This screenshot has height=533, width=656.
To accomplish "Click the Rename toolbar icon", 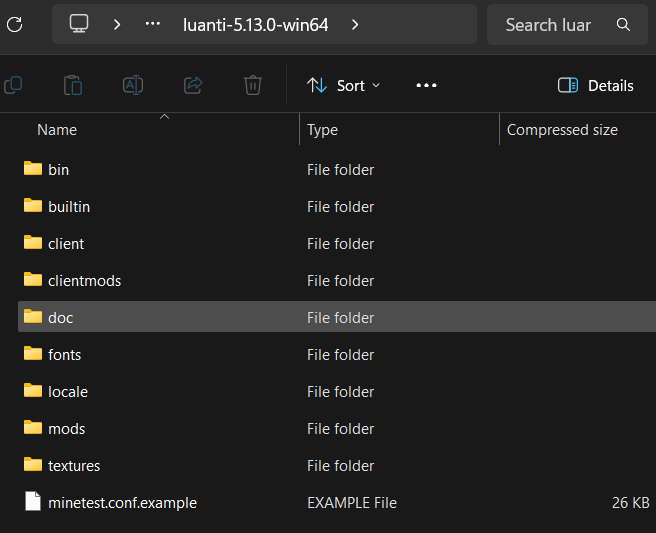I will (133, 85).
